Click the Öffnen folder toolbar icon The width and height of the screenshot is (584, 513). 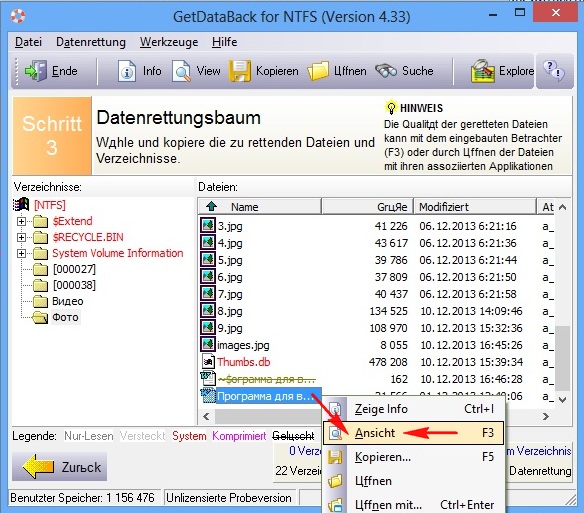click(x=318, y=71)
